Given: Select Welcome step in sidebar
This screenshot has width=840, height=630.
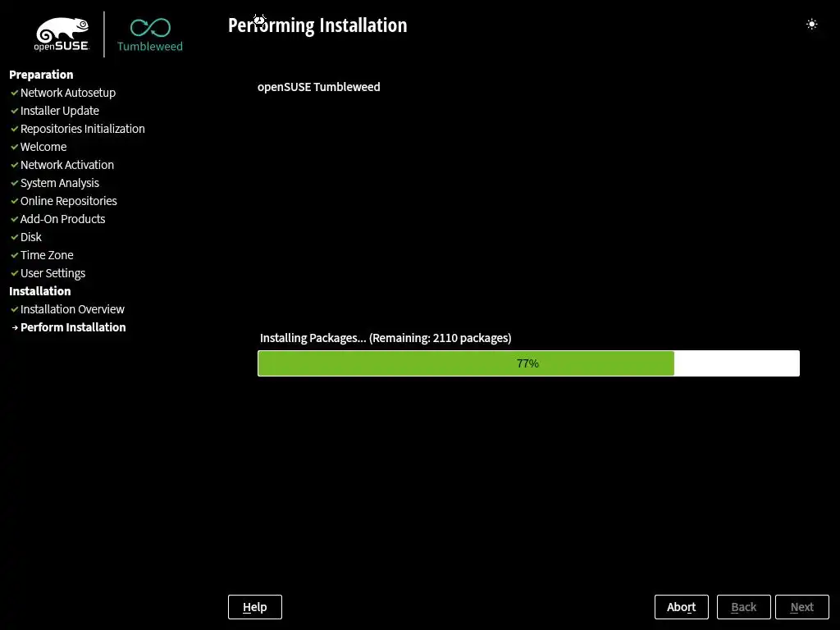Looking at the screenshot, I should click(43, 147).
